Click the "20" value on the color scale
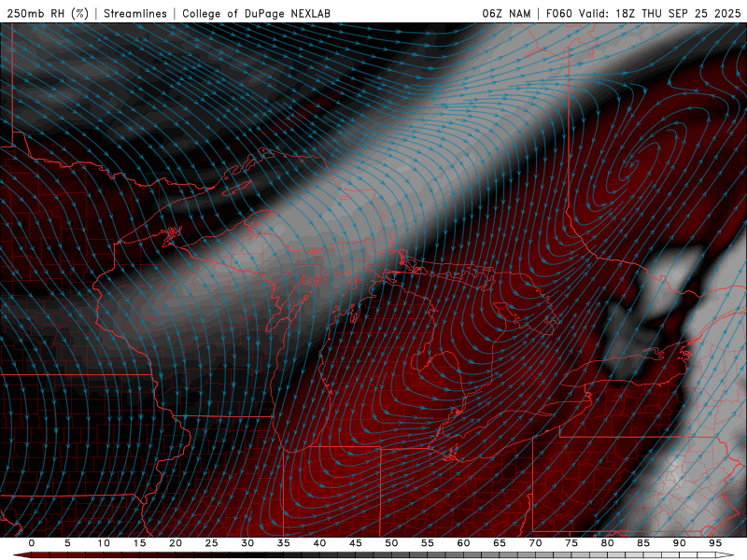747x560 pixels. 176,543
